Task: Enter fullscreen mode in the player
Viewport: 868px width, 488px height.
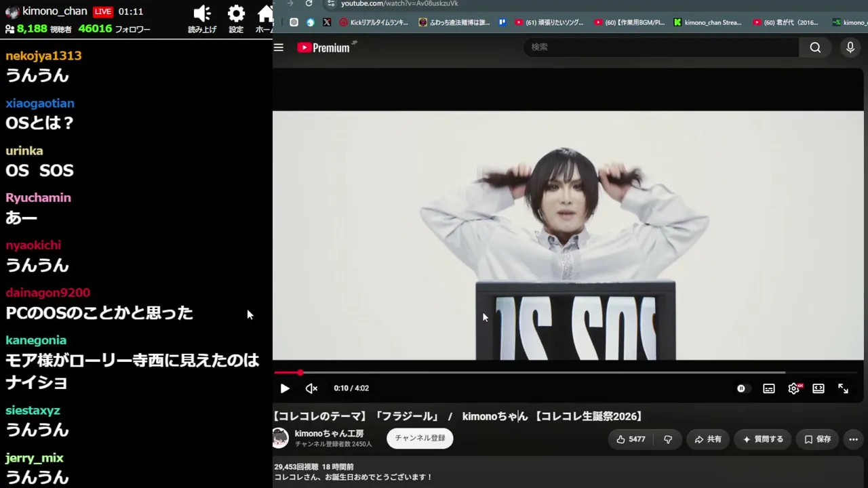Action: click(843, 388)
